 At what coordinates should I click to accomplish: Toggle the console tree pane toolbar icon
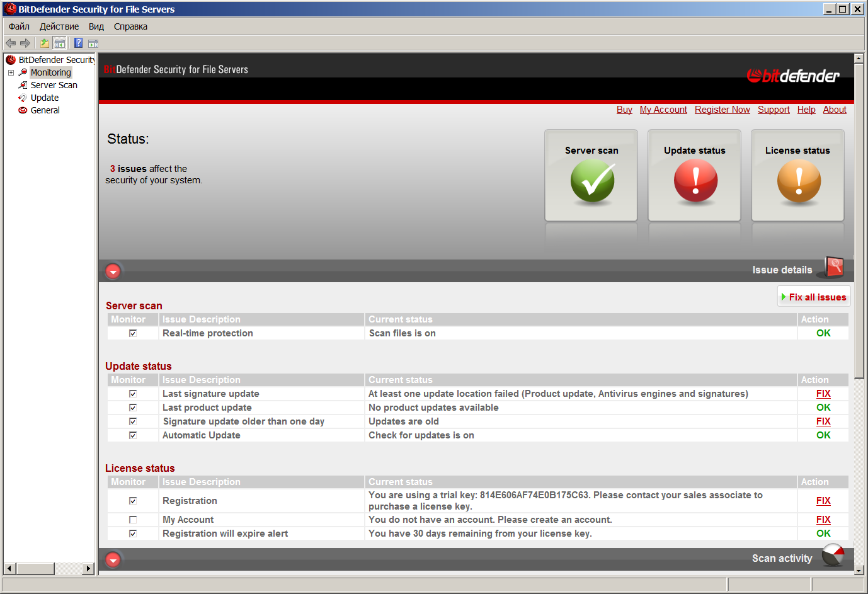click(x=60, y=43)
